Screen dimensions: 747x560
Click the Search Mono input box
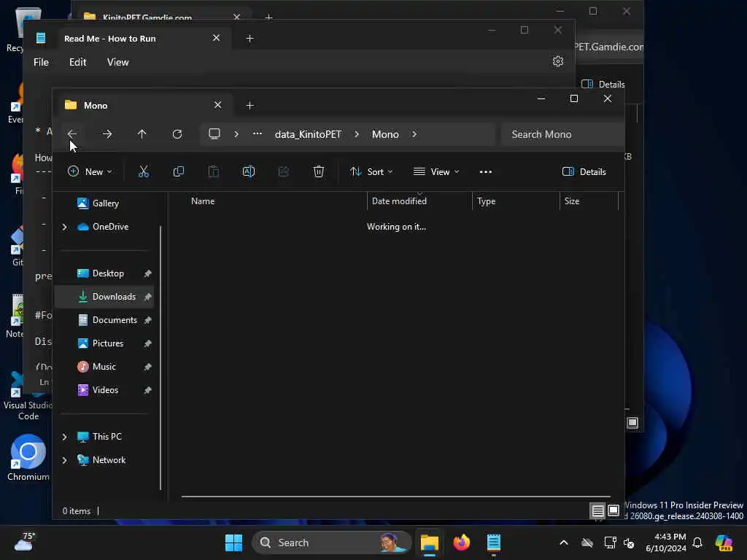click(x=562, y=134)
